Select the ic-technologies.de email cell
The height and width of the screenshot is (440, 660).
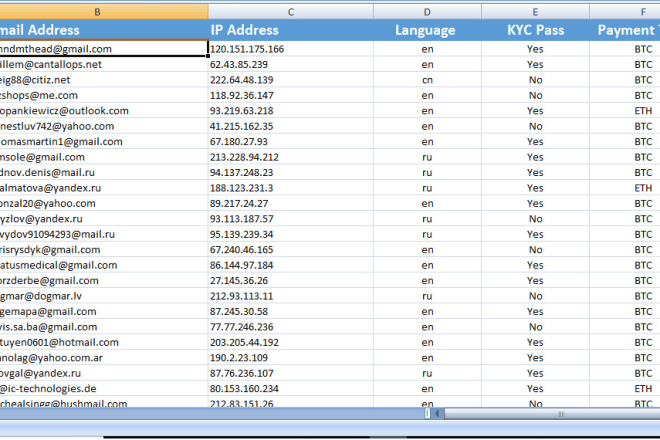point(104,389)
